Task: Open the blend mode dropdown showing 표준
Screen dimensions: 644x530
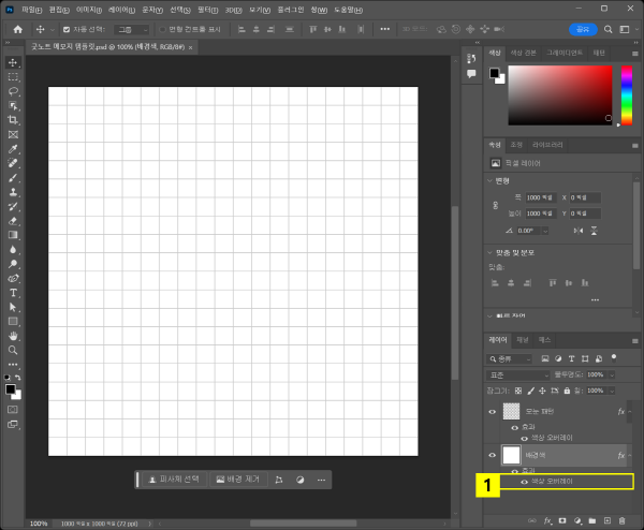Action: coord(517,374)
